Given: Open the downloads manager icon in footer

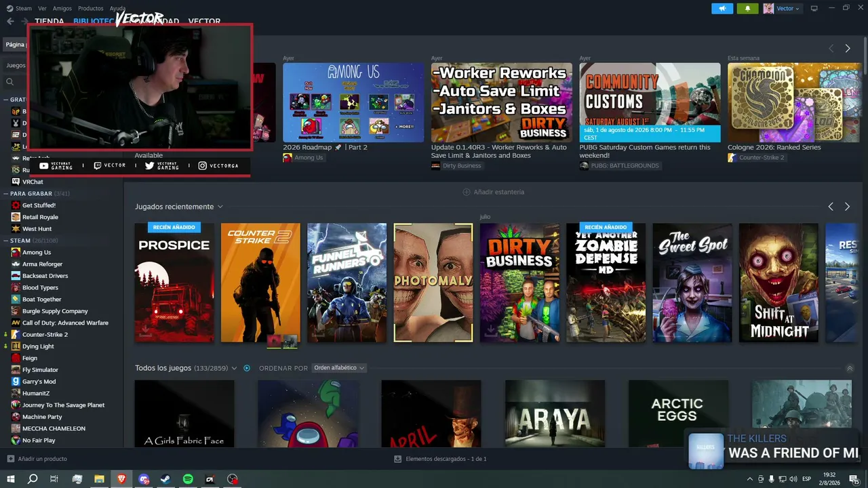Looking at the screenshot, I should (397, 459).
